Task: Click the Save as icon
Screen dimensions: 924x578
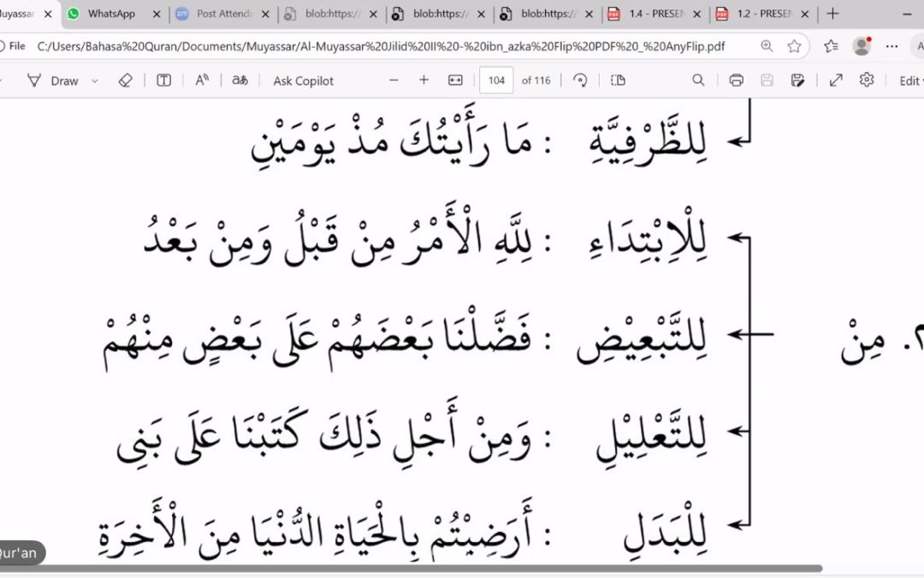Action: coord(797,80)
